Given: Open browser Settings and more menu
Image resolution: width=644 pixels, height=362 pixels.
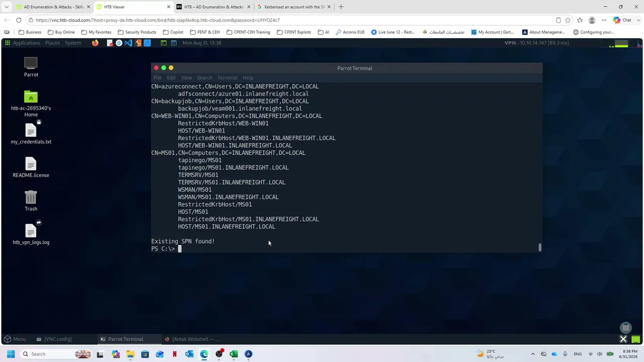Looking at the screenshot, I should click(x=604, y=20).
